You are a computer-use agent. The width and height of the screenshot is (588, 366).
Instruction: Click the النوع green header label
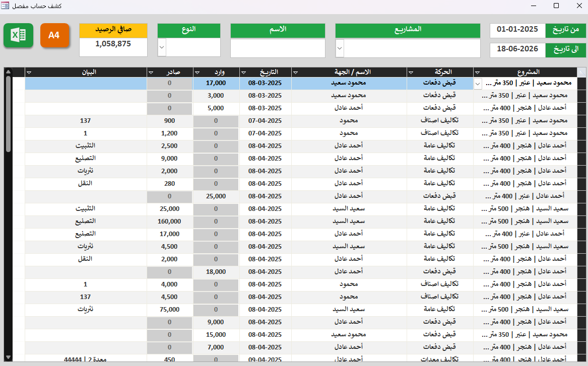189,30
